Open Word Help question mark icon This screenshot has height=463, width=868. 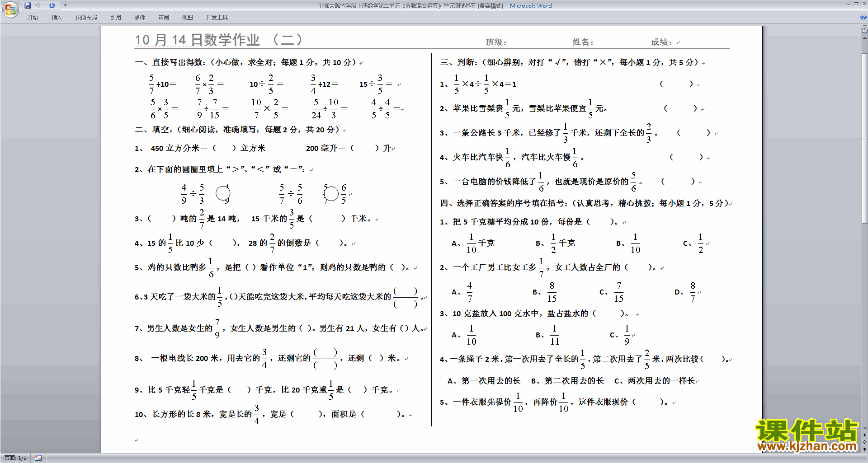coord(863,18)
